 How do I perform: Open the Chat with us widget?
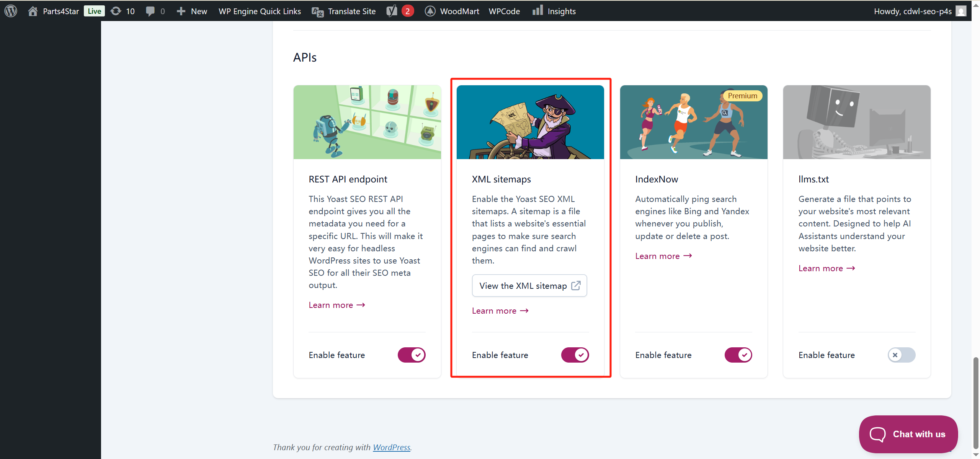908,434
